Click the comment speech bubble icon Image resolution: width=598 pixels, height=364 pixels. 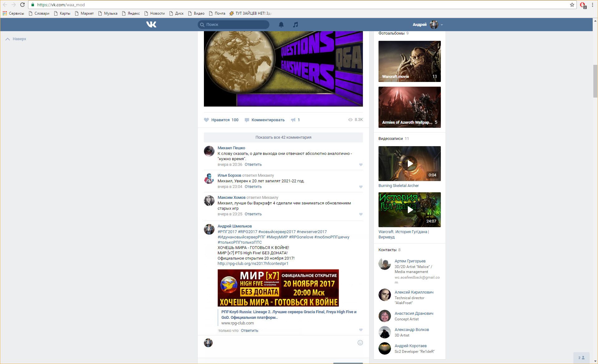point(247,120)
